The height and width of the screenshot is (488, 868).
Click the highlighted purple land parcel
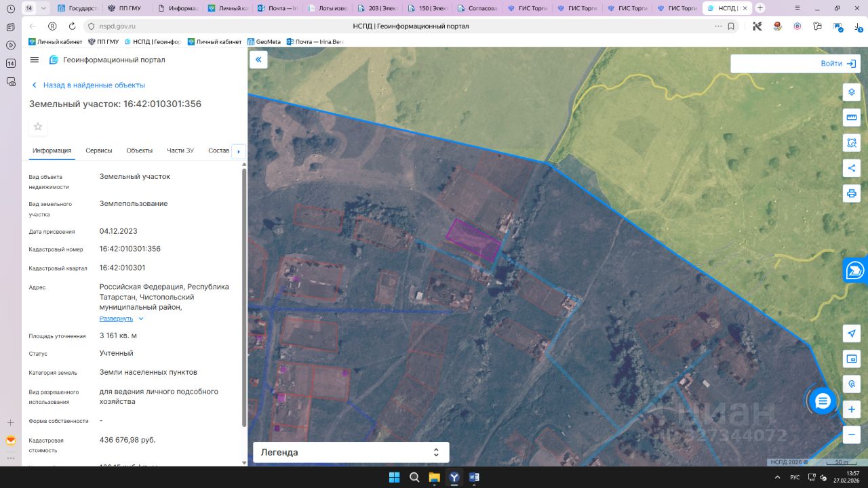coord(474,240)
